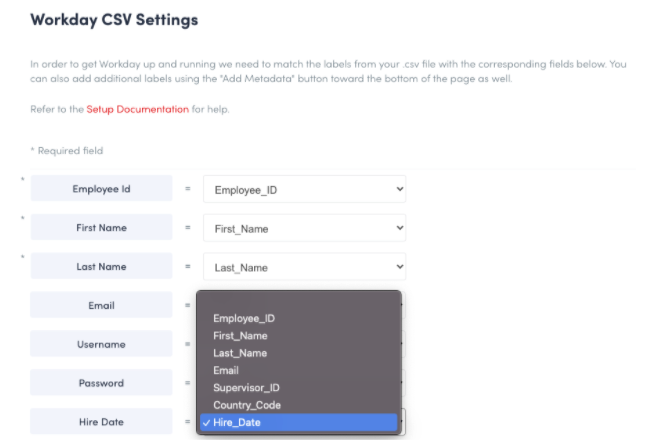This screenshot has width=647, height=446.
Task: Expand the First_Name combo box beside First Name
Action: click(304, 228)
